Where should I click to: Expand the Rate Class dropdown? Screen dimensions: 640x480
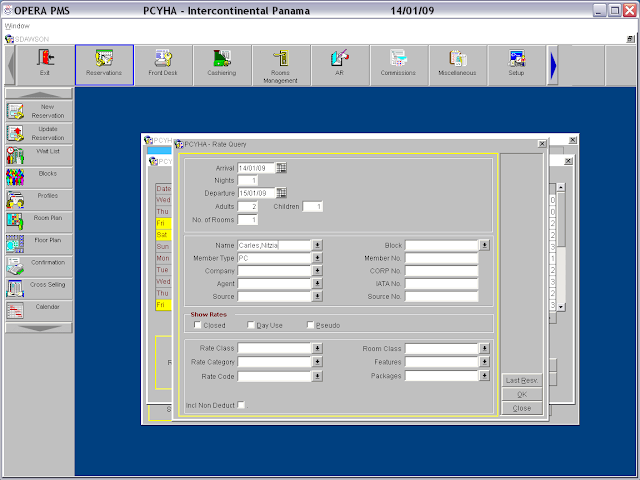[317, 348]
